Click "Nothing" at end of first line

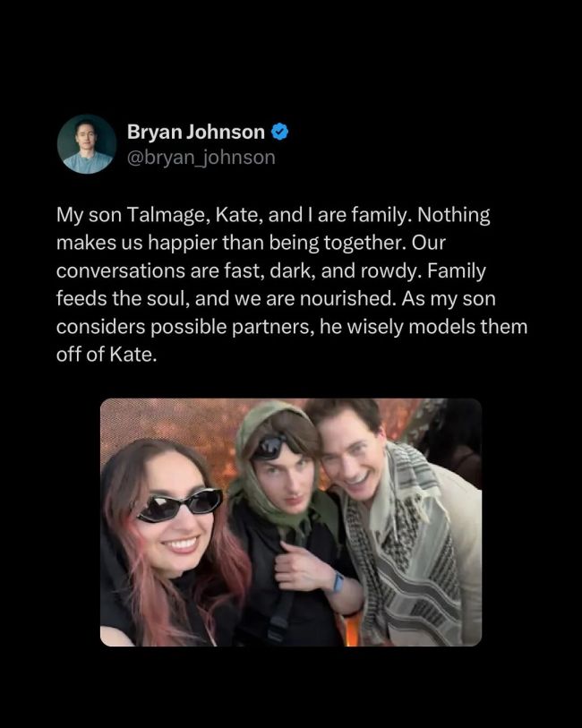click(454, 216)
